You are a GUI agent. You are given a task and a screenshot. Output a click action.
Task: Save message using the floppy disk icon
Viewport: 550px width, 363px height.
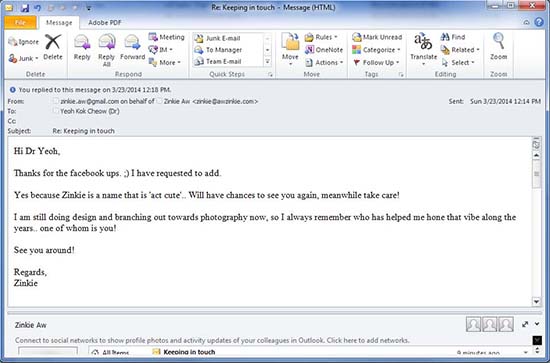[25, 7]
